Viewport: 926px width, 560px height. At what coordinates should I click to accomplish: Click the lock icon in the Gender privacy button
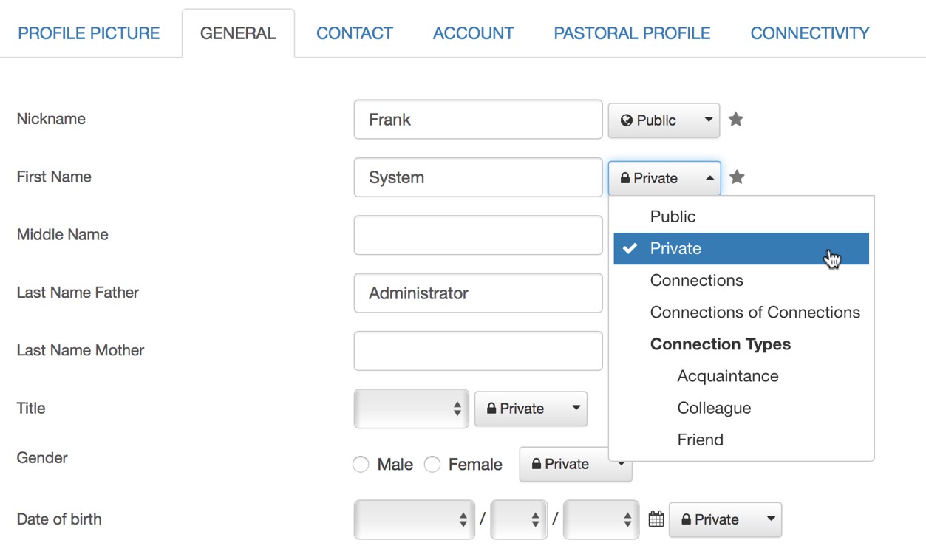[x=537, y=464]
